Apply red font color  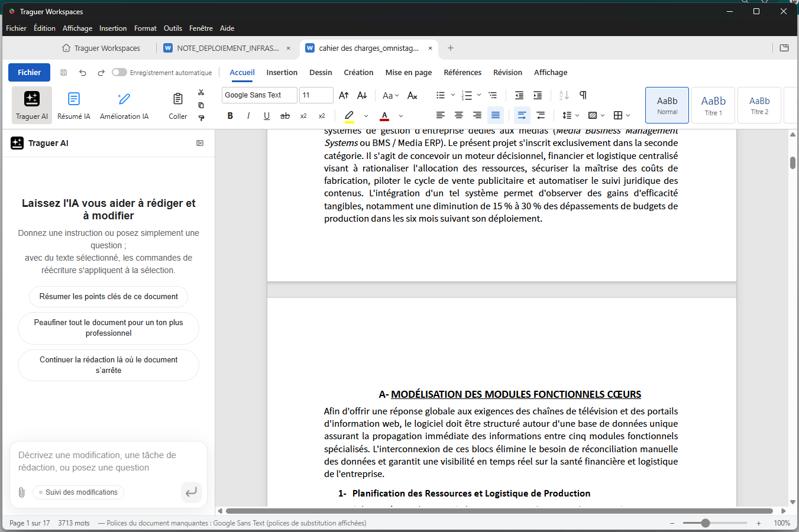tap(385, 116)
